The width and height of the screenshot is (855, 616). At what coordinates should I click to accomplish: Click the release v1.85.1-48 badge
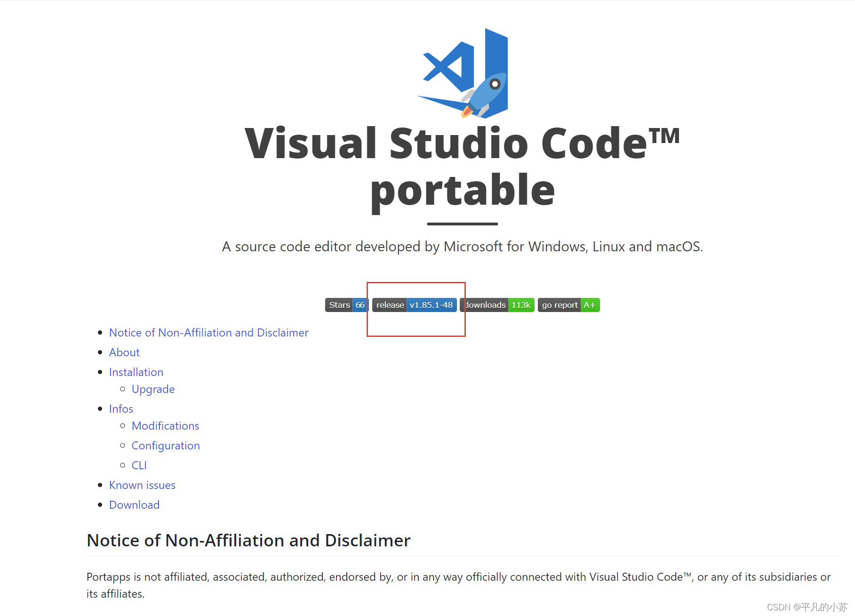coord(414,305)
